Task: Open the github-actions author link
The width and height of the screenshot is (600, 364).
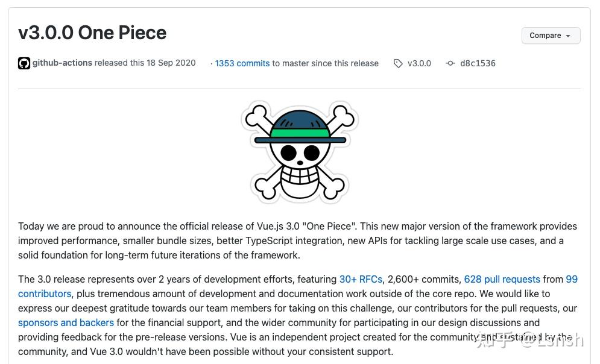Action: pos(62,63)
